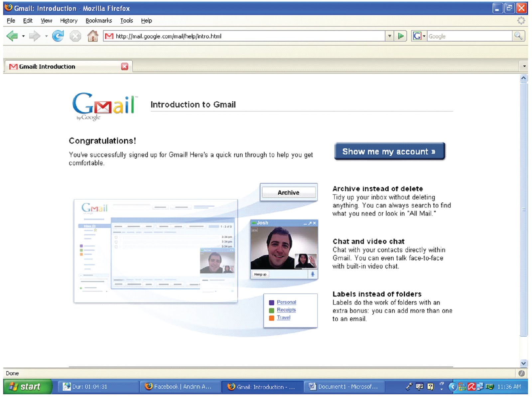Expand hidden tray icons chevron
Viewport: 532px width, 397px height.
tap(452, 386)
